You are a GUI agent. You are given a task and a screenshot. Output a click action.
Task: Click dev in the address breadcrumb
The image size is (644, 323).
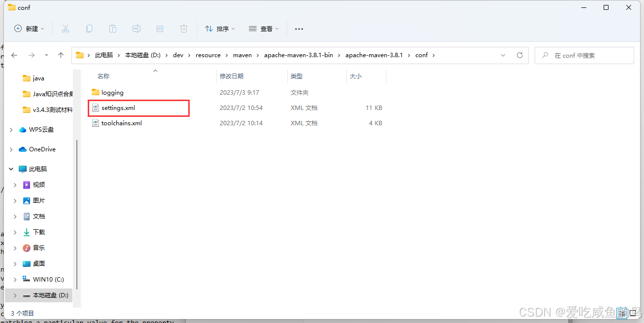178,55
